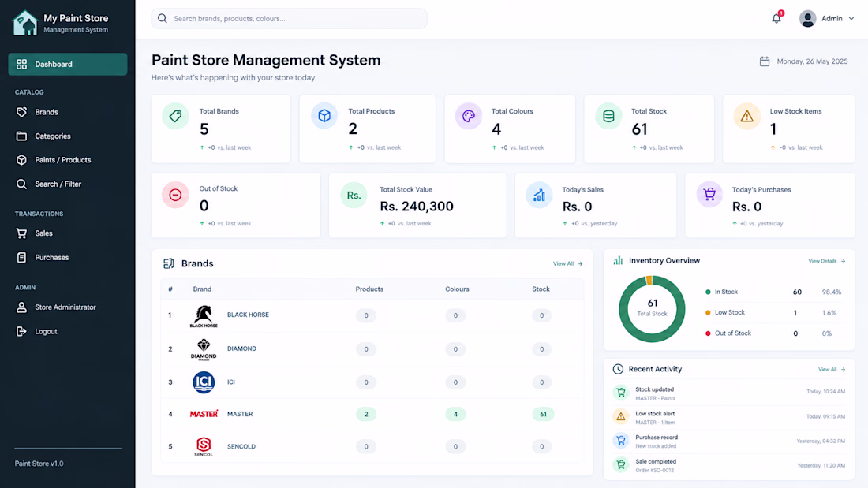Screen dimensions: 868x488
Task: Expand the Admin account dropdown arrow
Action: 851,19
